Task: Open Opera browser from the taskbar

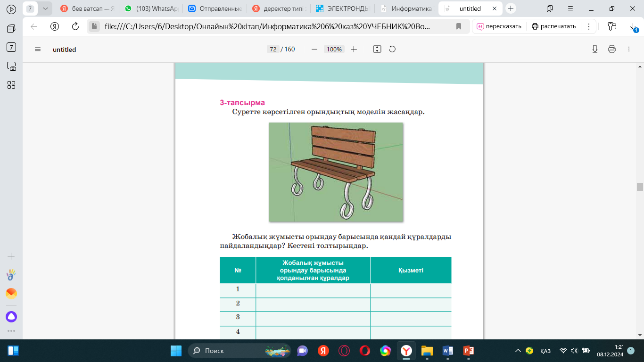Action: click(364, 351)
